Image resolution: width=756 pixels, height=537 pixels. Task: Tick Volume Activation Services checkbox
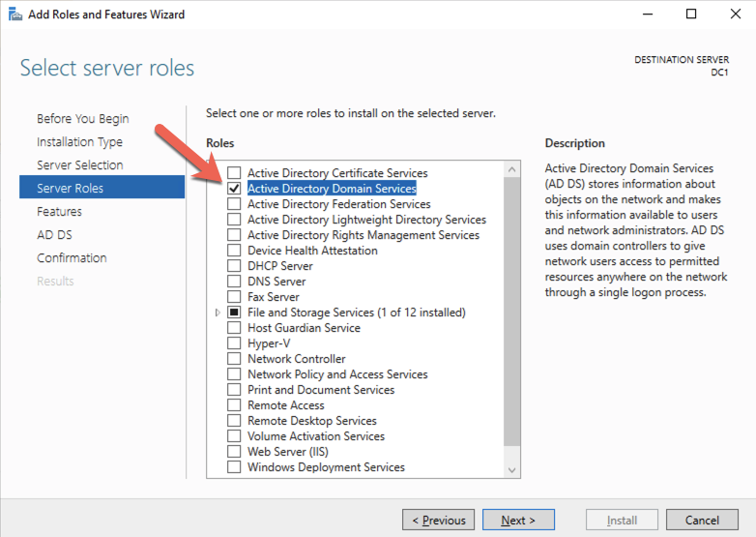coord(234,435)
